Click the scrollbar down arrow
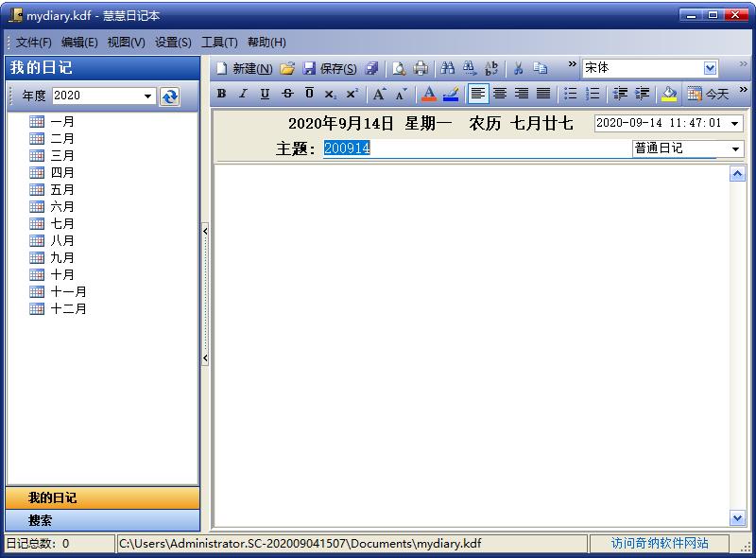756x558 pixels. pos(737,518)
